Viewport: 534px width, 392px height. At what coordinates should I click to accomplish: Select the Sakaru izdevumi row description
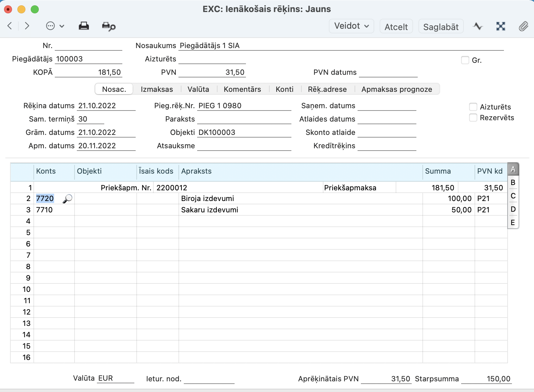pyautogui.click(x=210, y=210)
